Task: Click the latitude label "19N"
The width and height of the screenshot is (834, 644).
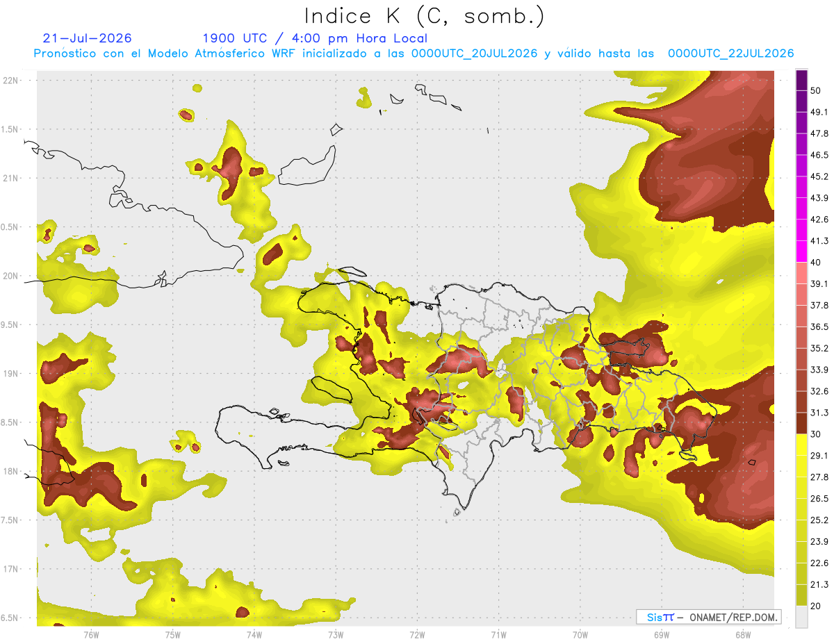Action: pos(10,374)
